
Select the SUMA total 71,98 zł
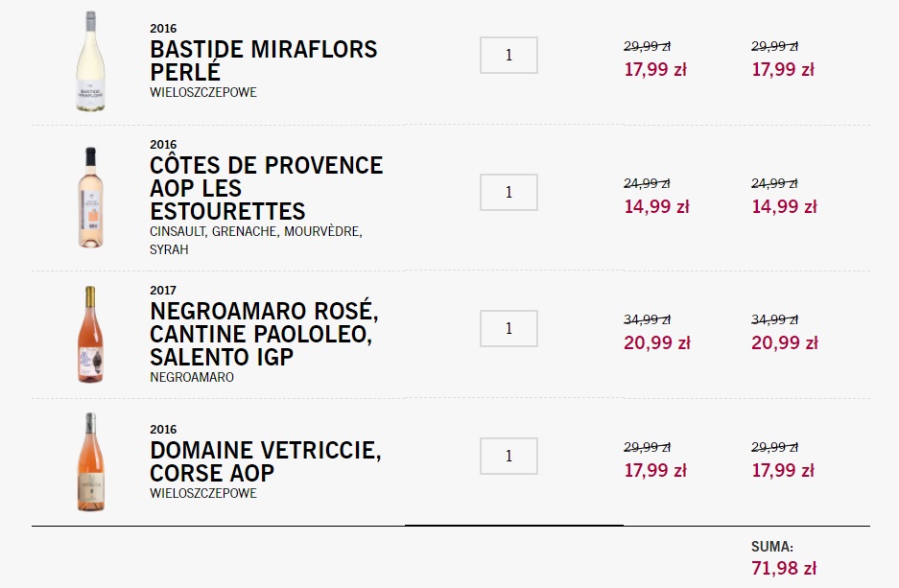pyautogui.click(x=784, y=568)
